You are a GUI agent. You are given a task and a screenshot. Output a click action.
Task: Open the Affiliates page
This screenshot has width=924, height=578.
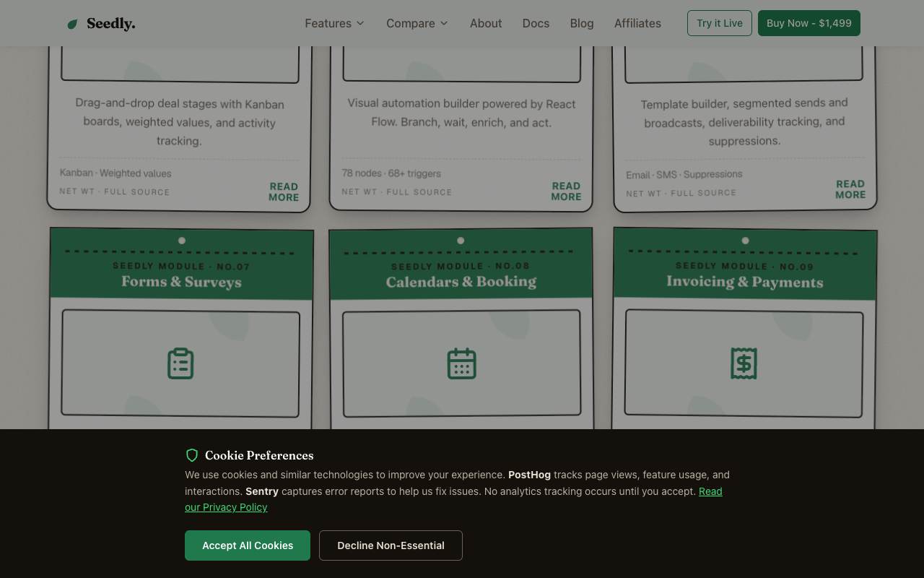pyautogui.click(x=637, y=23)
